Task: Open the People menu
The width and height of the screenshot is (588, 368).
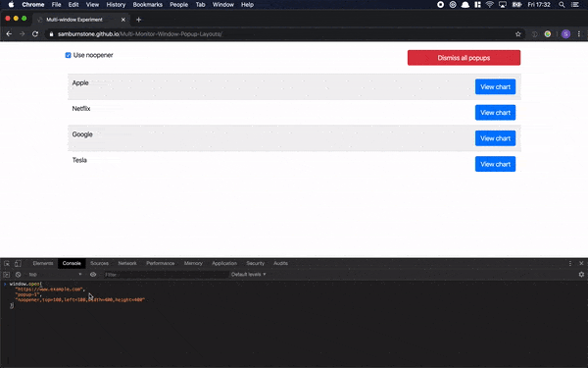Action: 179,5
